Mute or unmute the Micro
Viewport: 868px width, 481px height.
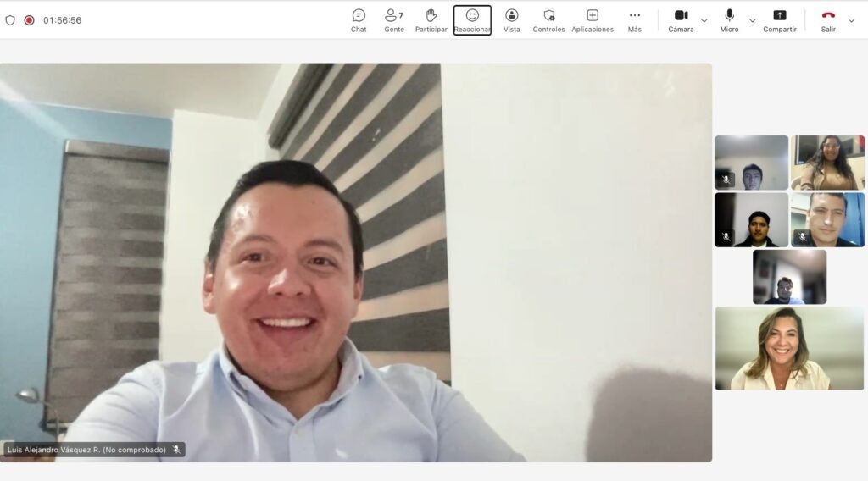729,19
